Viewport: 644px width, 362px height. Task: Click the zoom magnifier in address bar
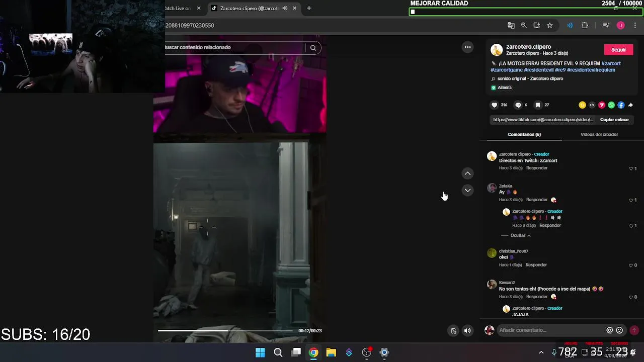[x=524, y=25]
